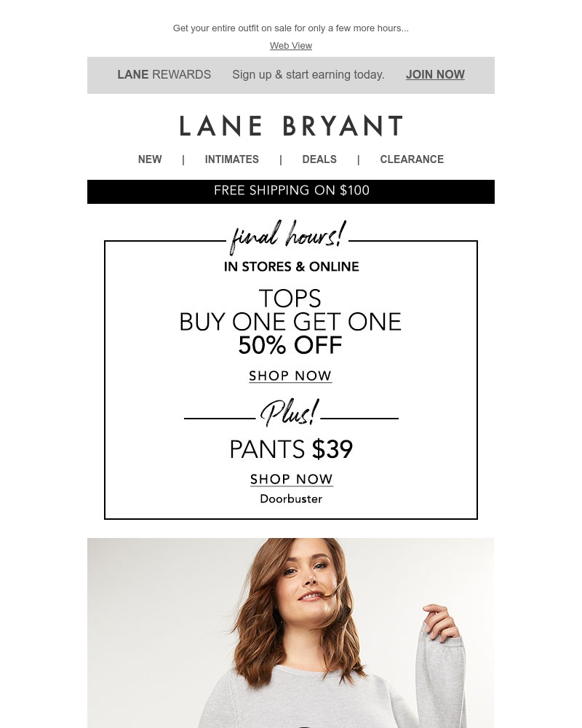
Task: Open the INTIMATES navigation item
Action: pyautogui.click(x=231, y=159)
